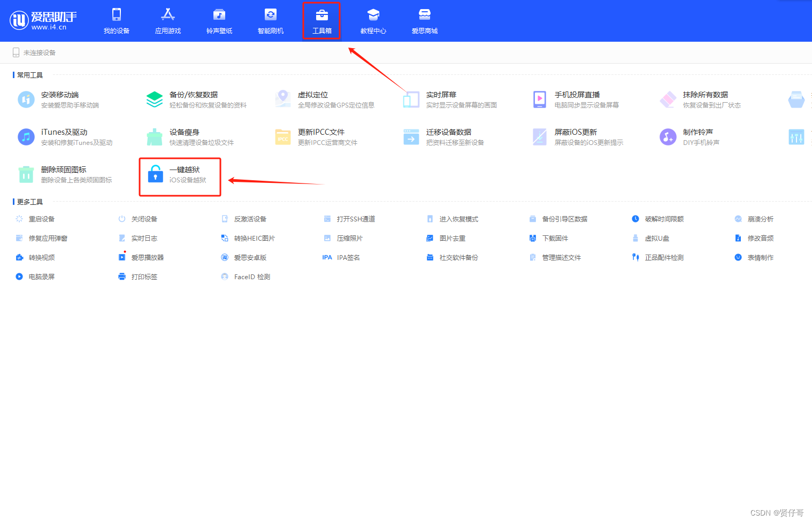Open 备份引导区数据 tool
Screen dimensions: 812x522
[558, 219]
